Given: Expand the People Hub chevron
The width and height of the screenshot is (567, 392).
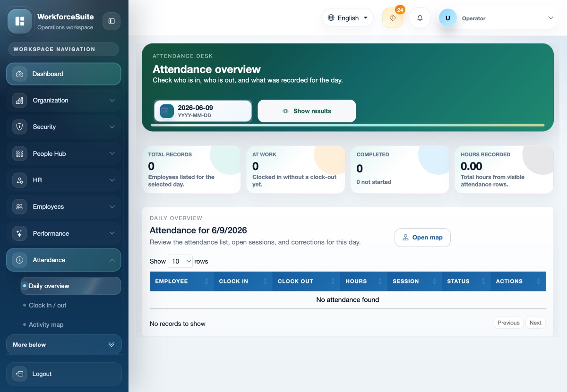Looking at the screenshot, I should [112, 153].
